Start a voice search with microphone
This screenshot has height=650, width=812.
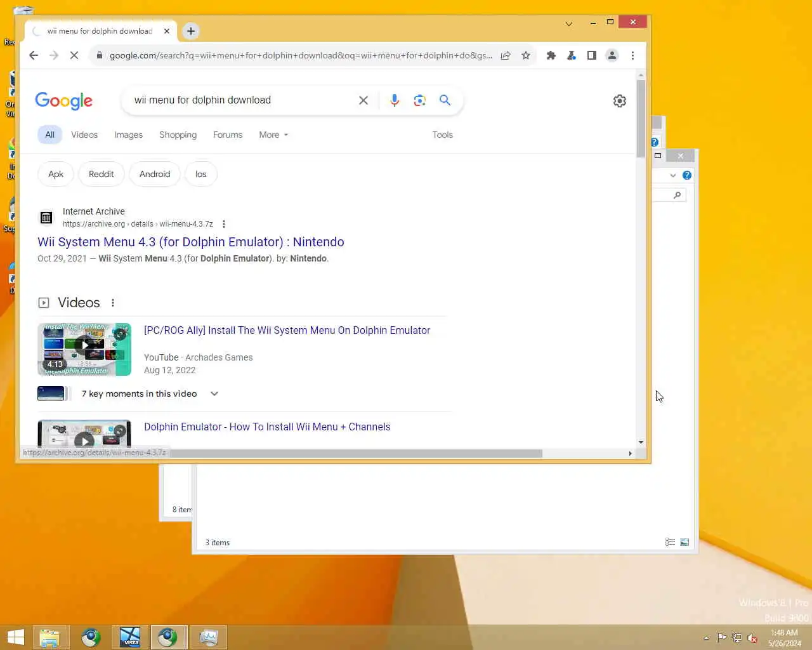[x=395, y=100]
